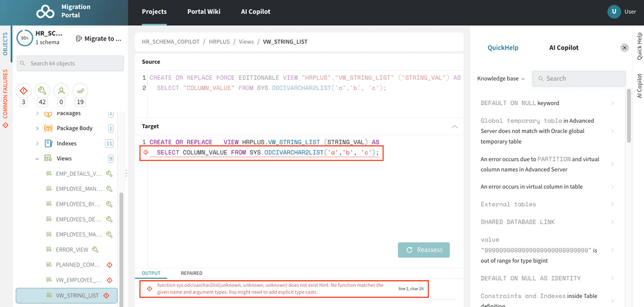Screen dimensions: 644x307
Task: Click the Migration Portal cloud logo
Action: (45, 12)
